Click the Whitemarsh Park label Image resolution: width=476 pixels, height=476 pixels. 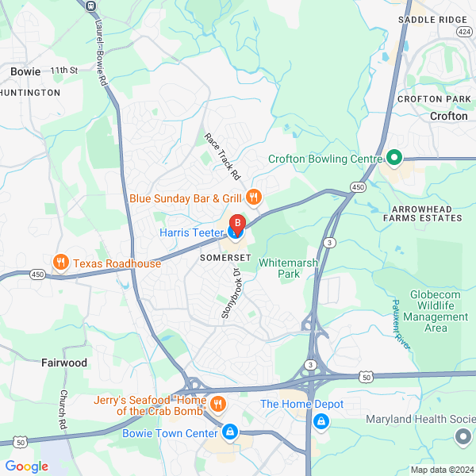pos(288,268)
